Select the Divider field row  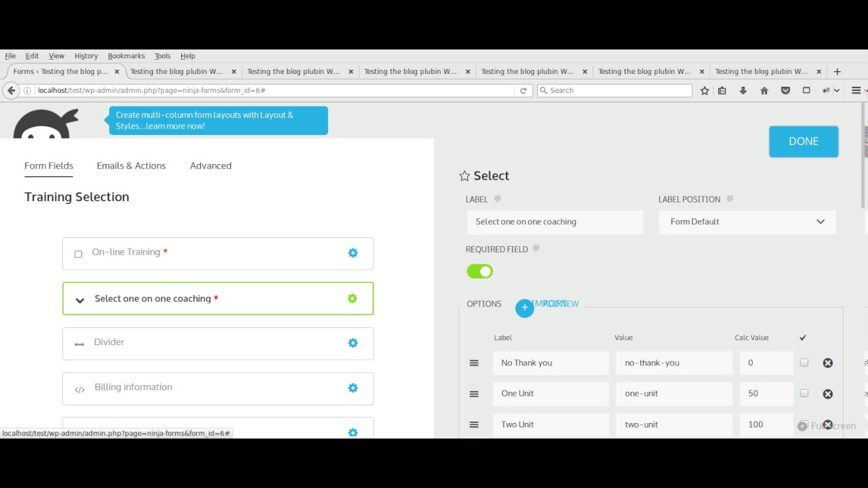click(218, 344)
